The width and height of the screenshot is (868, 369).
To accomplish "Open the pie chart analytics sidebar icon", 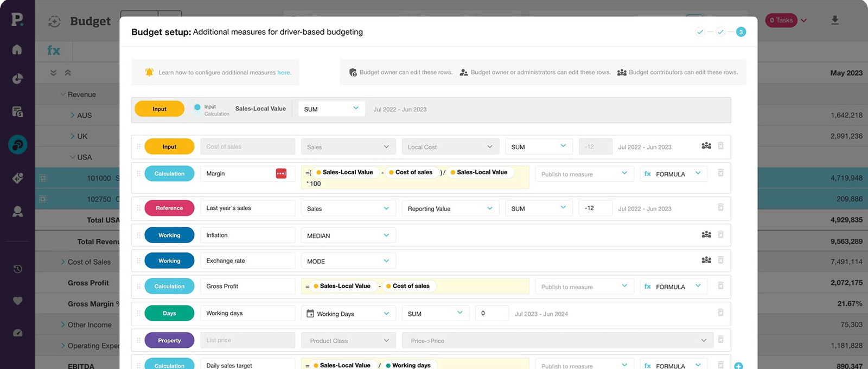I will 17,79.
